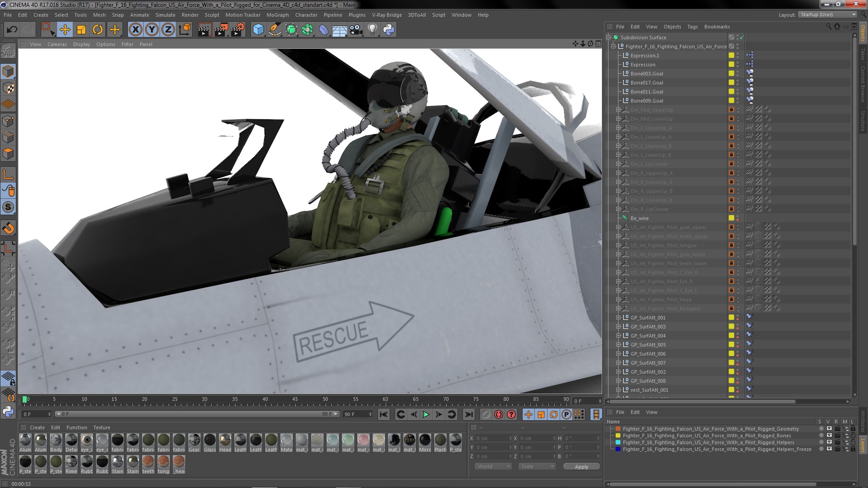Image resolution: width=868 pixels, height=488 pixels.
Task: Activate the Move tool
Action: pyautogui.click(x=65, y=30)
